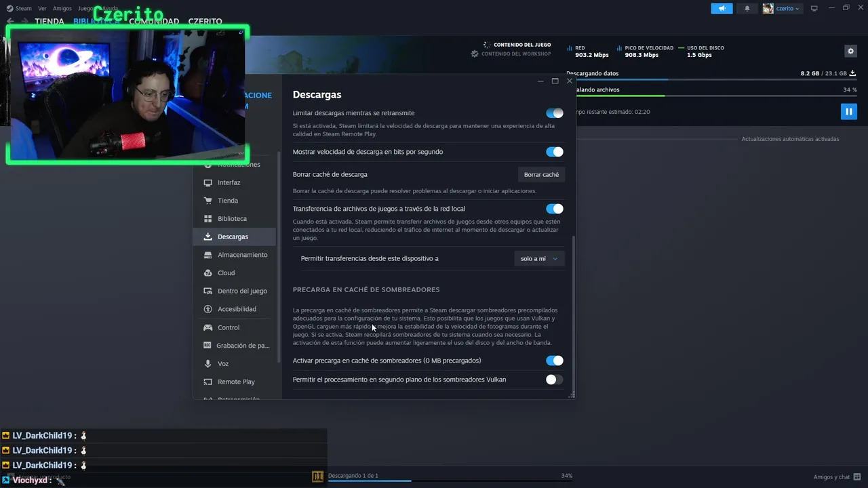This screenshot has height=488, width=868.
Task: Click the game icon beside Descargando status
Action: pyautogui.click(x=318, y=477)
